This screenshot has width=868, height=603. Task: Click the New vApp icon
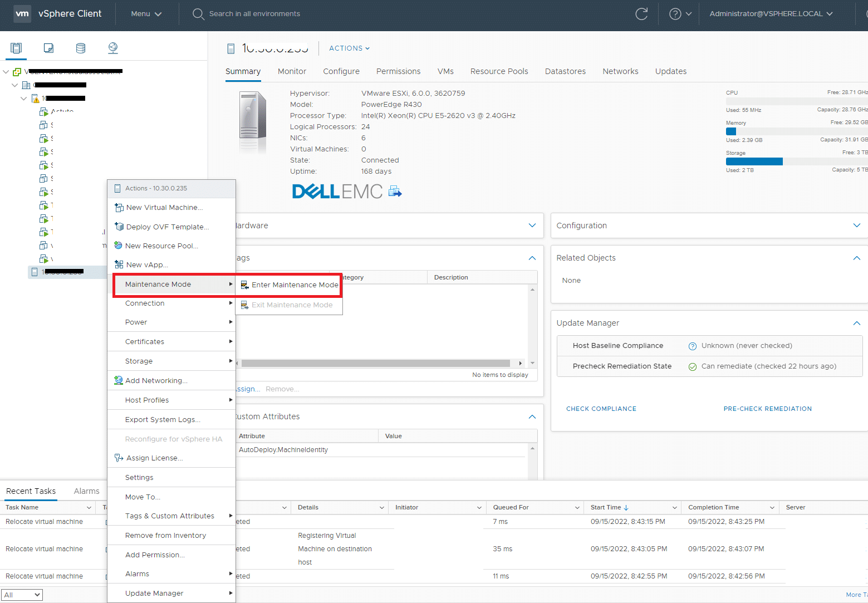[x=119, y=264]
